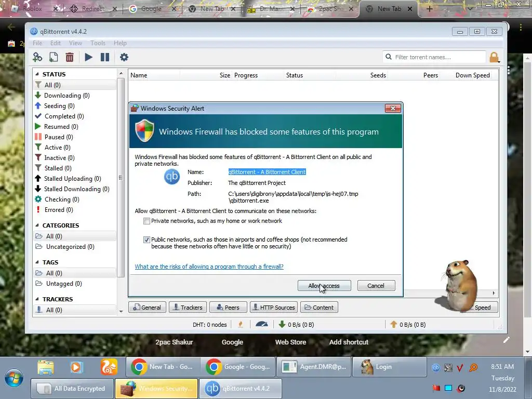Click the Allow access button

pos(324,286)
